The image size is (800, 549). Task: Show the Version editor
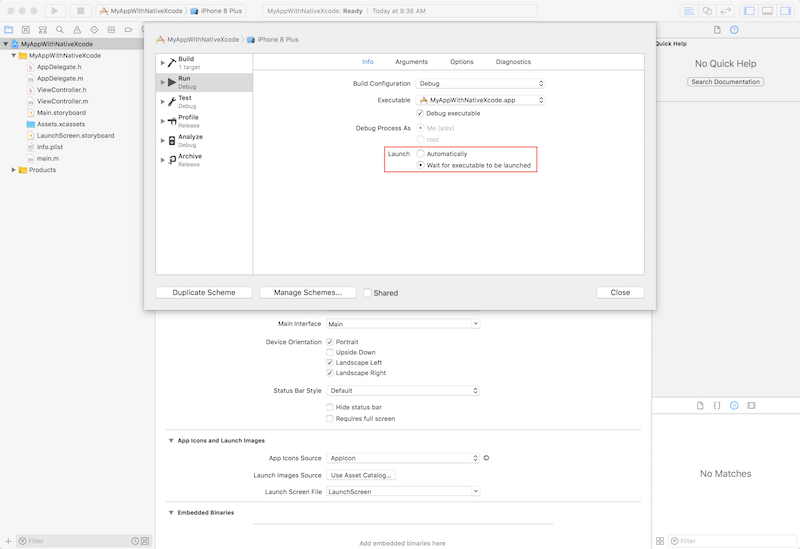tap(725, 11)
